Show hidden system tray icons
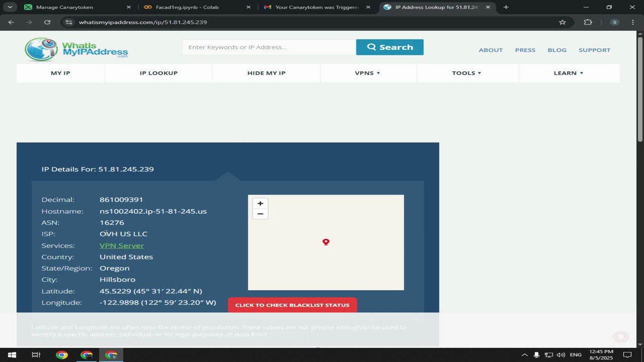Viewport: 644px width, 362px height. [525, 355]
